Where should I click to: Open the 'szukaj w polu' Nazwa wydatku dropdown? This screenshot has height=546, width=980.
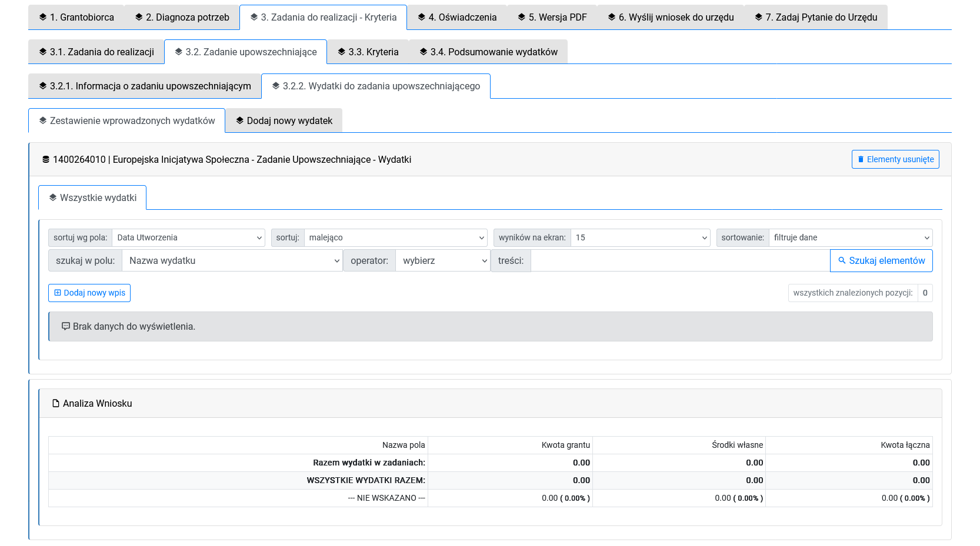pos(232,260)
